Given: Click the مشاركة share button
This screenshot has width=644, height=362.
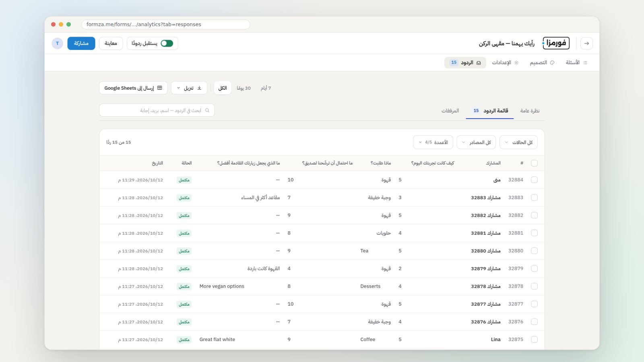Looking at the screenshot, I should (81, 43).
